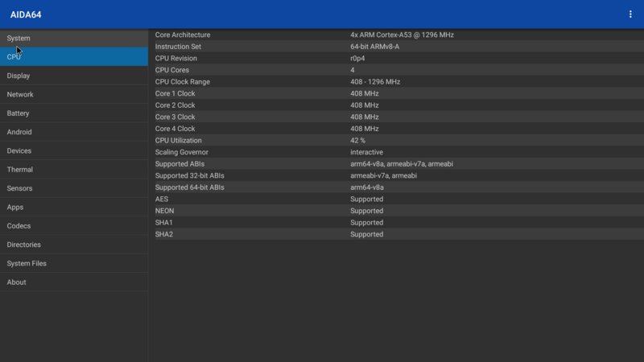
Task: Select the Core 4 Clock row
Action: 396,129
